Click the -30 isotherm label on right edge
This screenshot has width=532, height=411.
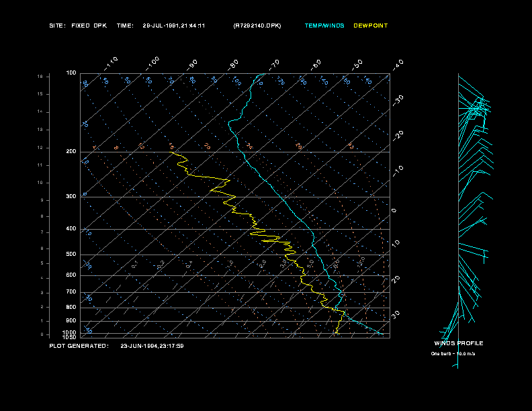398,101
